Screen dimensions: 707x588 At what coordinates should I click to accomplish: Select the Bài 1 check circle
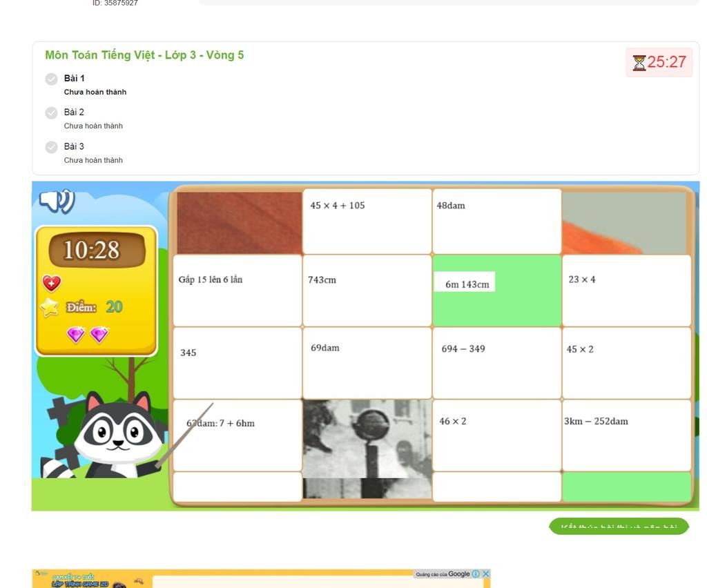point(51,79)
